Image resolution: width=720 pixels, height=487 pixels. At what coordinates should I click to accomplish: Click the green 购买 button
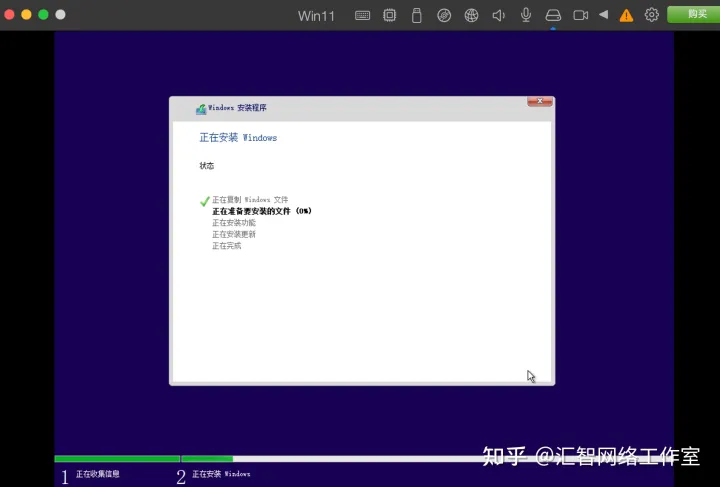point(693,14)
